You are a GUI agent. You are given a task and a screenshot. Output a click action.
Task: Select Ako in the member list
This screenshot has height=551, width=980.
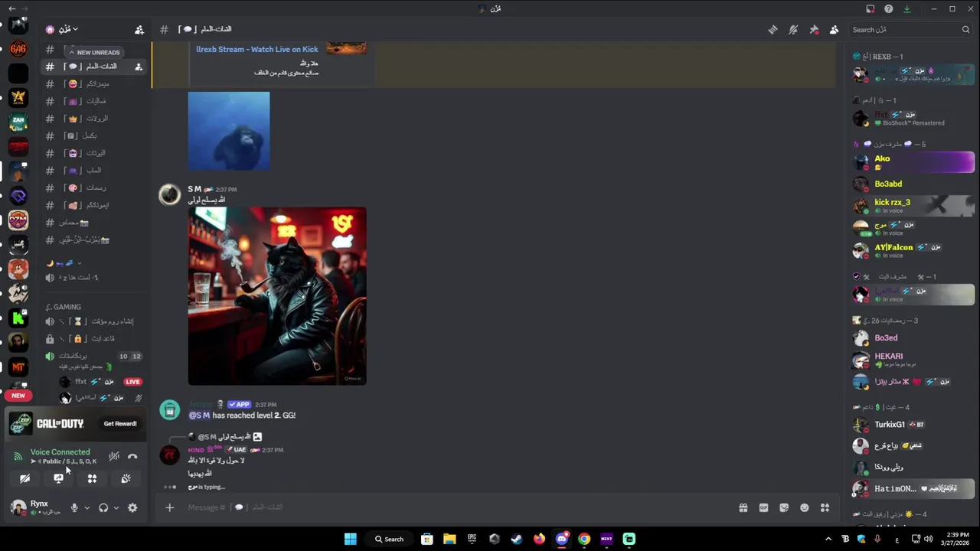coord(913,162)
